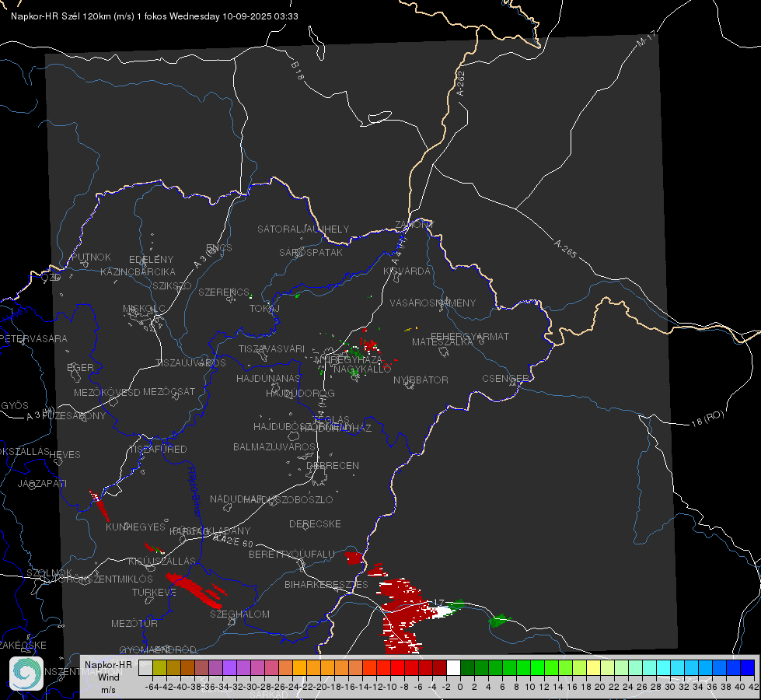Click the NYÍREGYHÁZA city label
This screenshot has height=700, width=761.
point(348,359)
